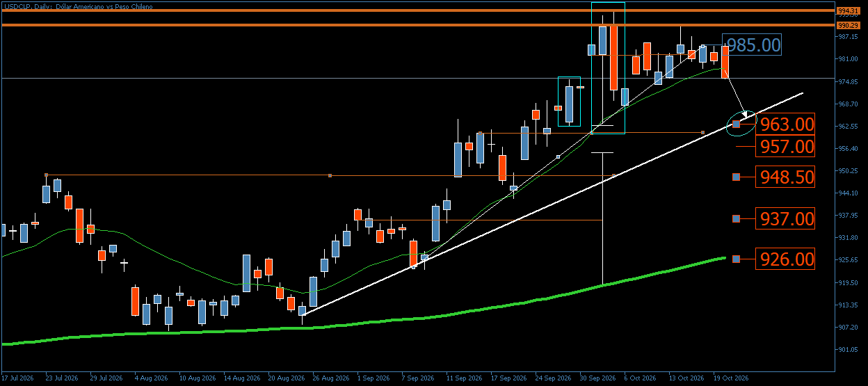Click the 974.85 price axis value
The image size is (868, 386).
[x=848, y=81]
